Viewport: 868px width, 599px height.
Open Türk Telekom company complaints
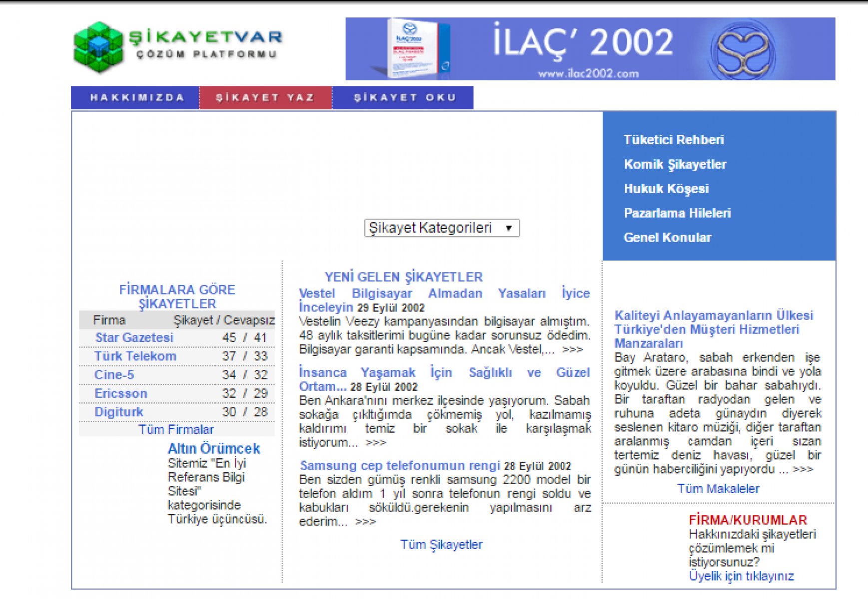pyautogui.click(x=135, y=356)
